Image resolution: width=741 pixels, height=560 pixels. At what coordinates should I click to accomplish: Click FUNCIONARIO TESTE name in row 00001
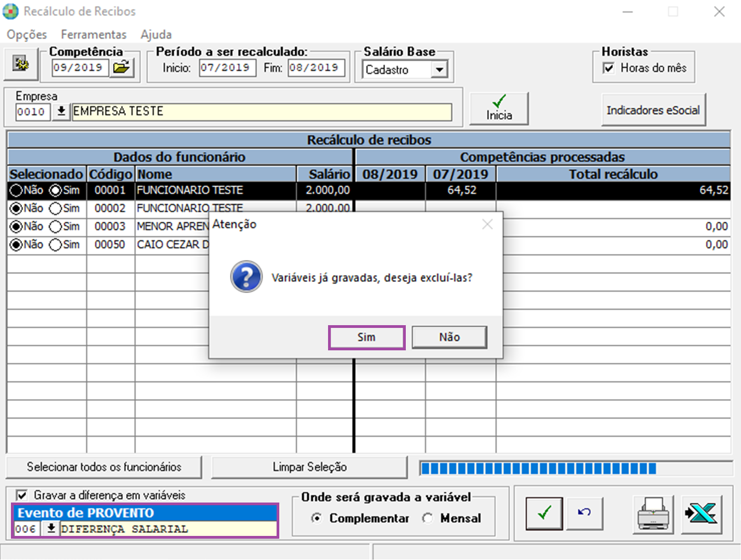[x=216, y=190]
